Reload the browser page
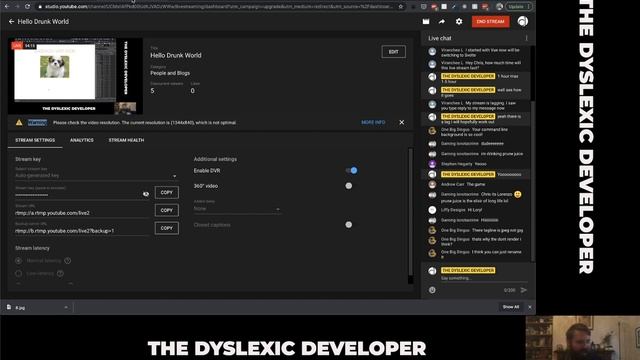Screen dimensions: 640x360 click(x=27, y=7)
